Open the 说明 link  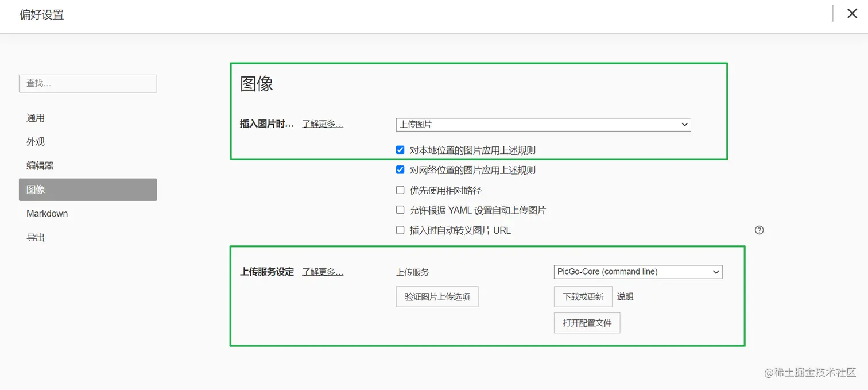tap(625, 296)
